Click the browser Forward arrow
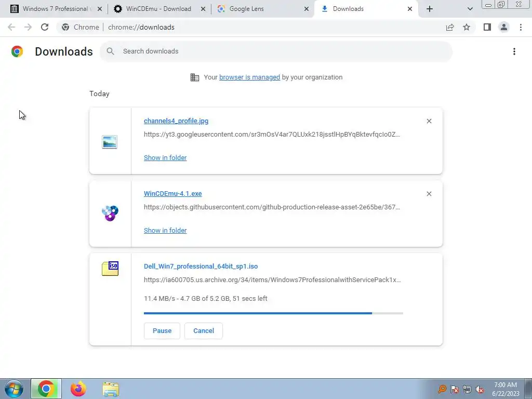The height and width of the screenshot is (399, 532). pos(28,27)
